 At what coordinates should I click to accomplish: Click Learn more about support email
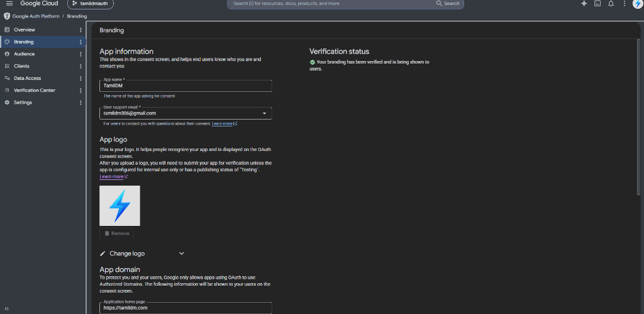point(225,123)
